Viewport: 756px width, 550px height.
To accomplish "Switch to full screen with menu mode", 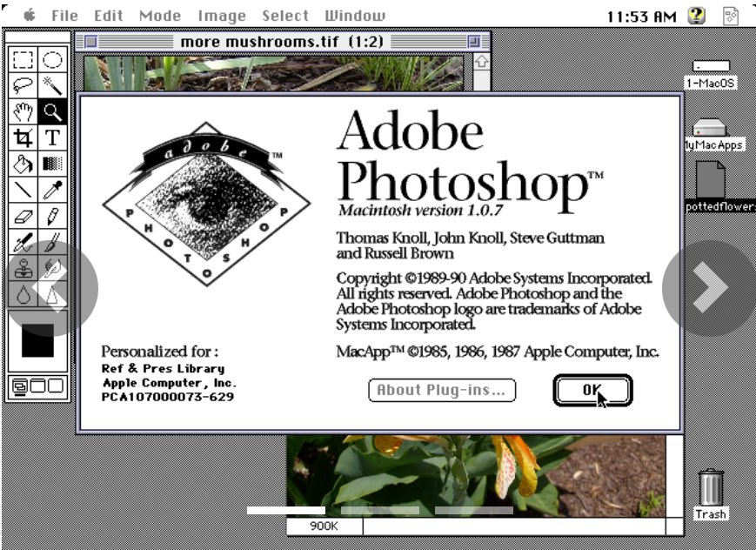I will pyautogui.click(x=38, y=386).
